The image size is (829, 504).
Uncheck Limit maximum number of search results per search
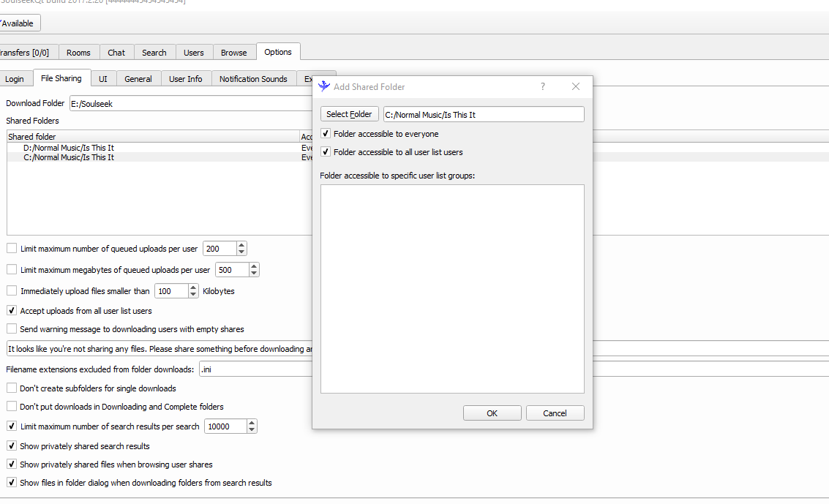[x=12, y=425]
